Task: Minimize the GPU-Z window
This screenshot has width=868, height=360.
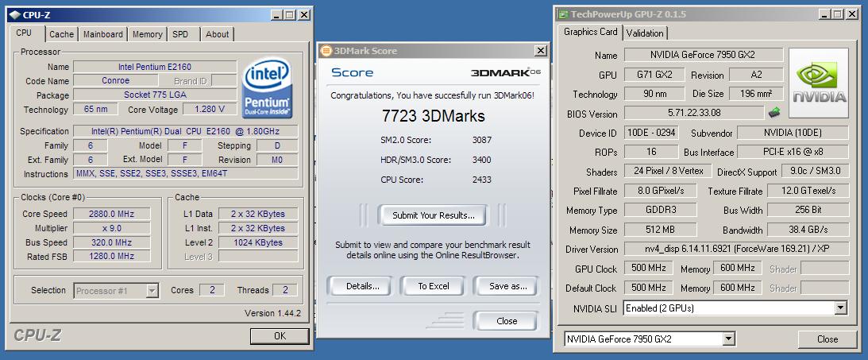Action: point(825,14)
